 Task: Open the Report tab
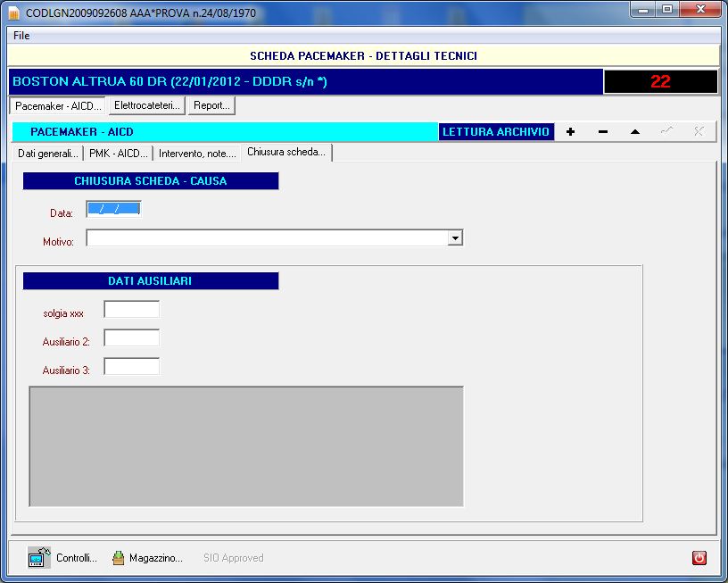[211, 105]
